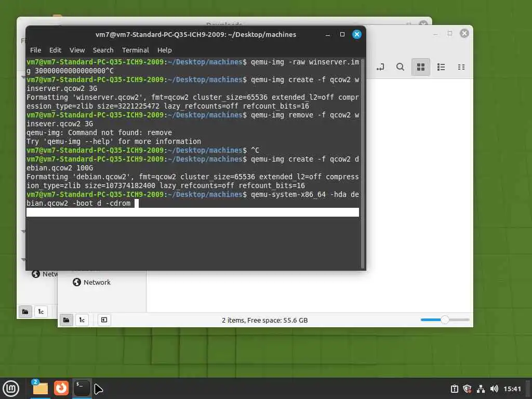Click the '2 items, Free space: 55.6 GB' status
532x399 pixels.
[x=264, y=320]
